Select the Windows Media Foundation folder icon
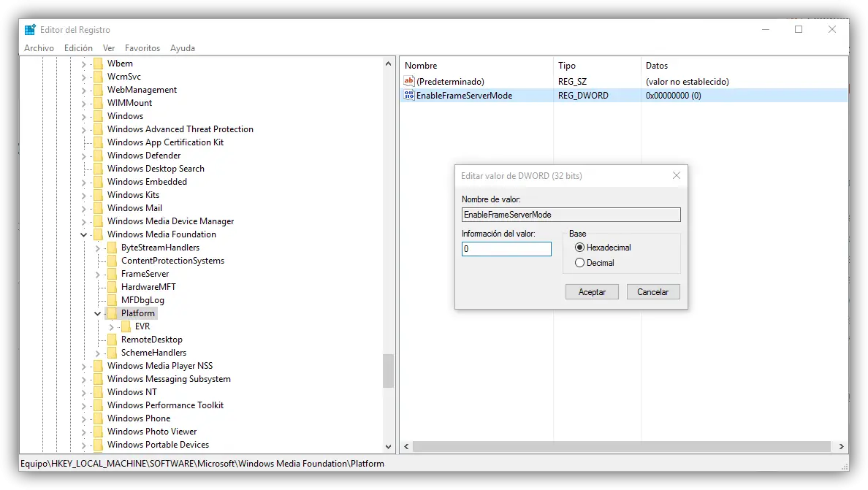The height and width of the screenshot is (490, 868). [x=99, y=234]
